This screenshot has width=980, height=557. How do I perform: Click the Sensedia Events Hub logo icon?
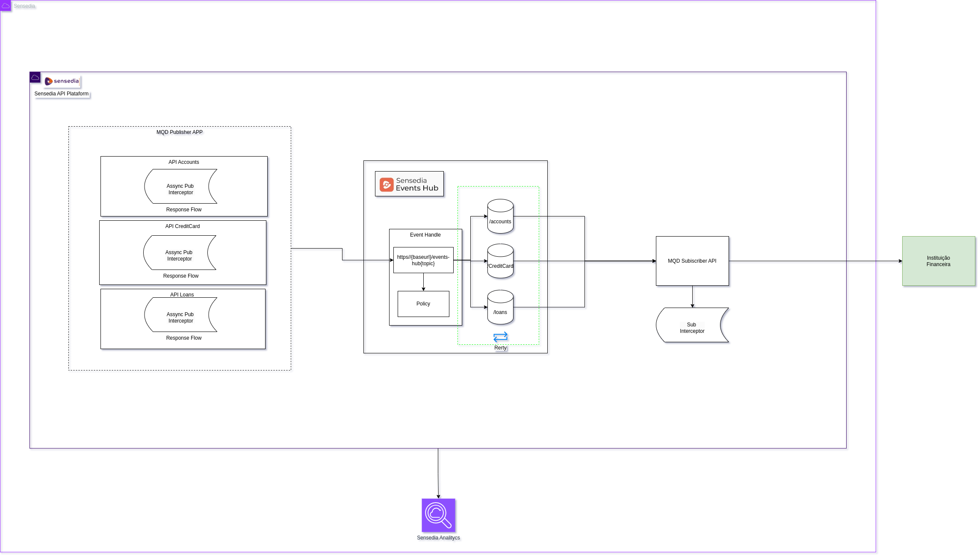click(387, 184)
